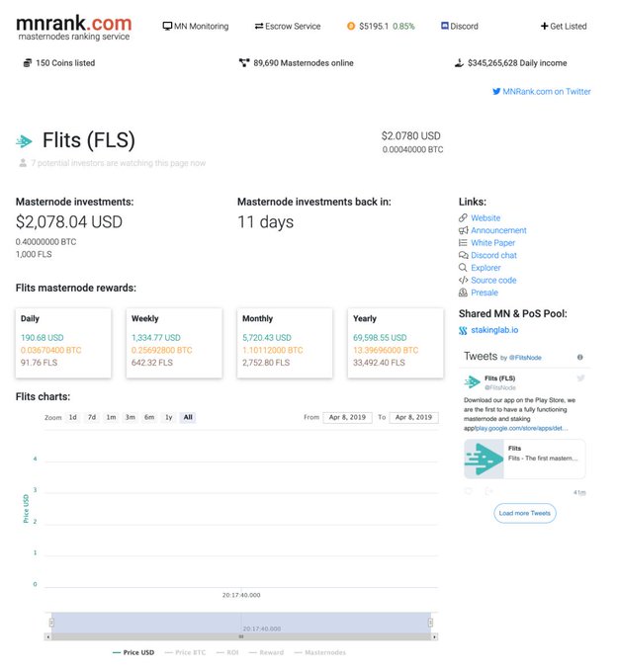Open the mnrank.com home logo
This screenshot has height=672, width=617.
[74, 28]
